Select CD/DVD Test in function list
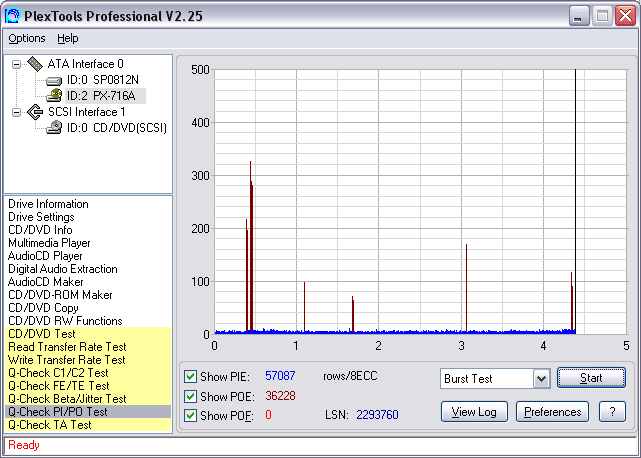The width and height of the screenshot is (641, 458). pyautogui.click(x=88, y=334)
